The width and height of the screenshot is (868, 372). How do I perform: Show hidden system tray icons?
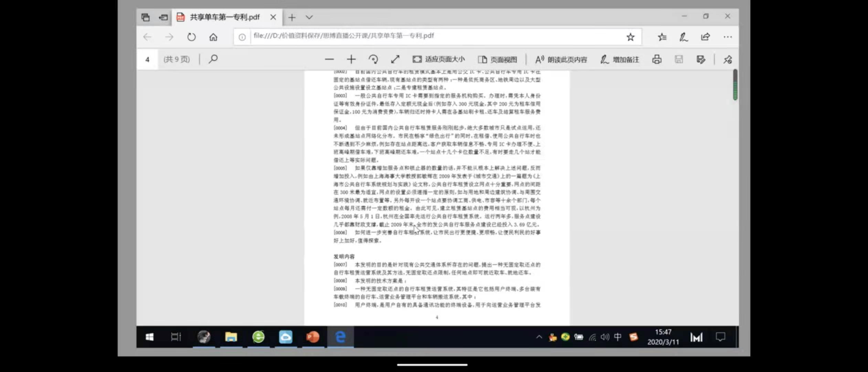539,337
